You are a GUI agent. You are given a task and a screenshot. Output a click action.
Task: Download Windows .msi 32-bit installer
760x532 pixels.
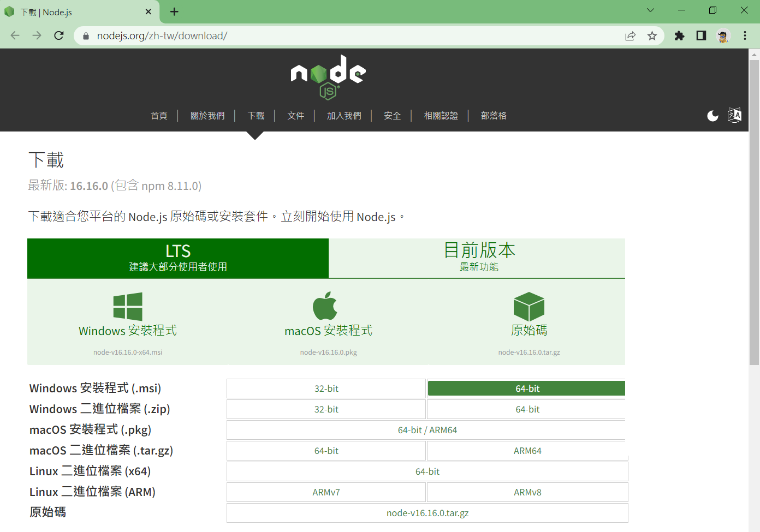coord(326,388)
